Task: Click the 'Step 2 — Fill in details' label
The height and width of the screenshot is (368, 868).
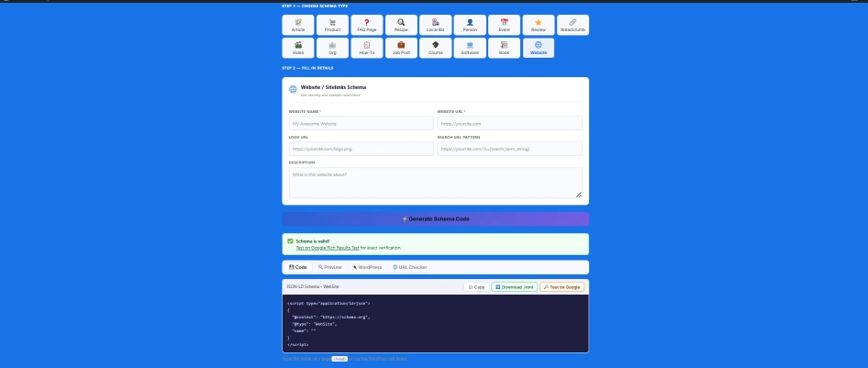Action: [307, 68]
